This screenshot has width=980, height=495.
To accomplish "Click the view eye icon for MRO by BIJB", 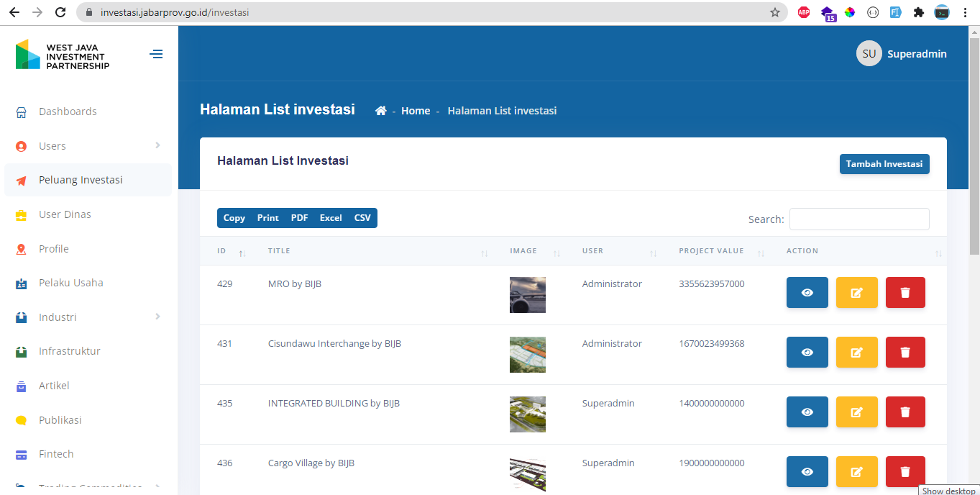I will pos(807,293).
